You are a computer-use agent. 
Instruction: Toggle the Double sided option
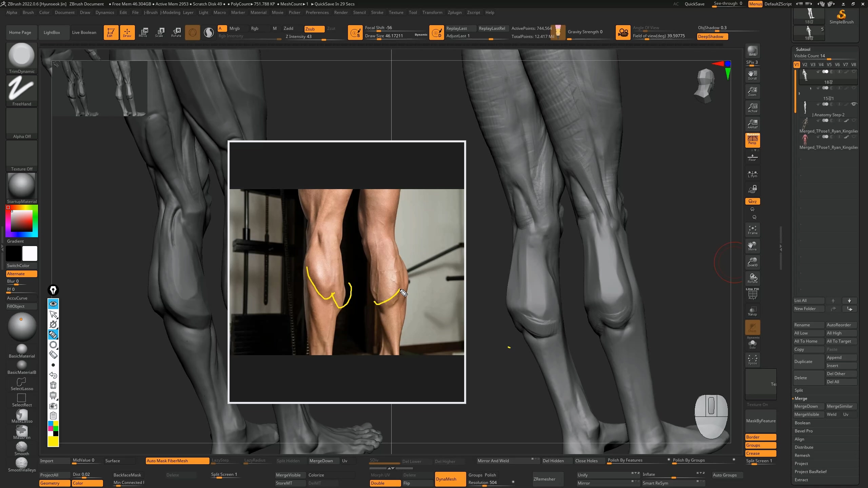(385, 483)
